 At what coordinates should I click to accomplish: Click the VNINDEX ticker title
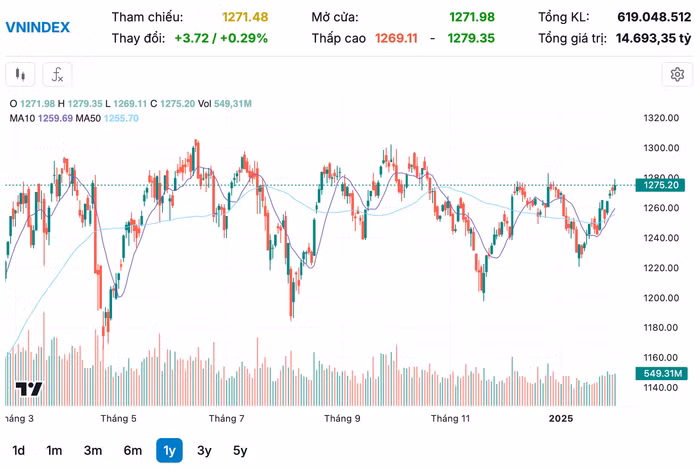(x=38, y=27)
